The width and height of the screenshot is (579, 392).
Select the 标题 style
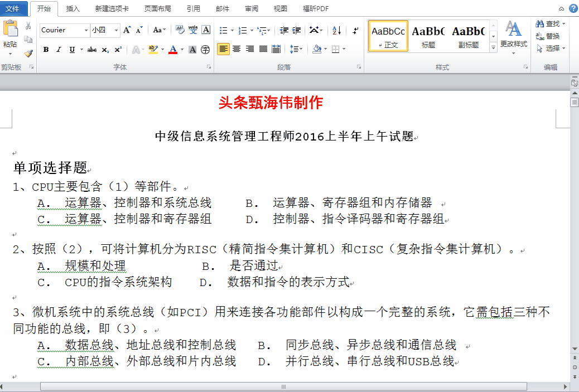tap(428, 36)
